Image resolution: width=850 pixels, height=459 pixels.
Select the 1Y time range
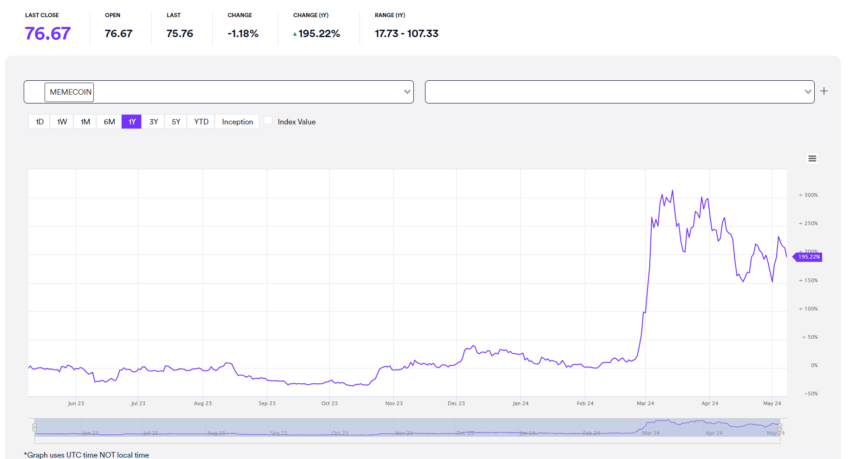(x=132, y=122)
